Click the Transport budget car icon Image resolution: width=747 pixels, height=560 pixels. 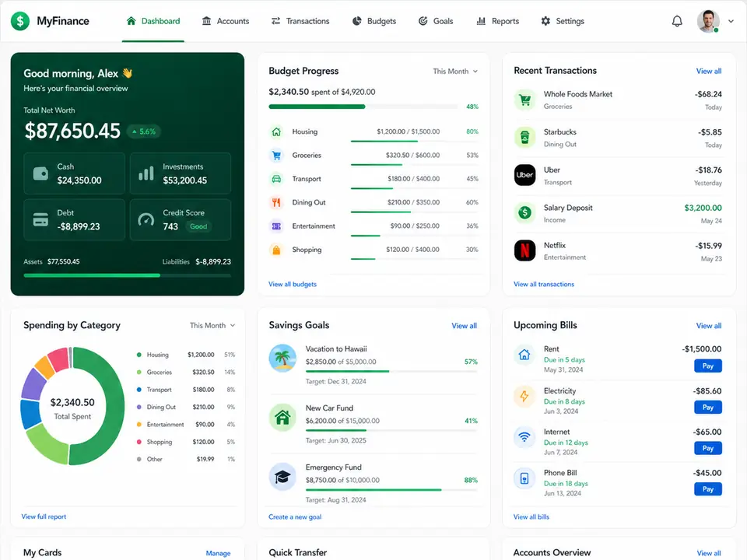tap(276, 179)
